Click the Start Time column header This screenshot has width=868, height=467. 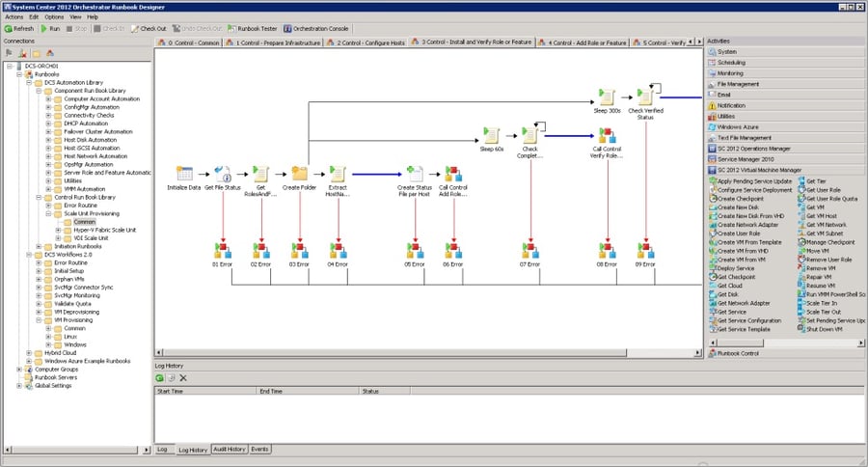click(204, 391)
